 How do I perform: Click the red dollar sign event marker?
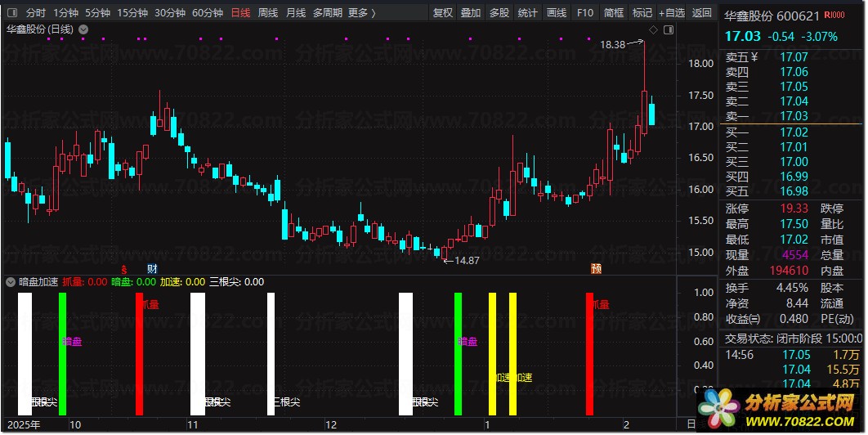(124, 269)
